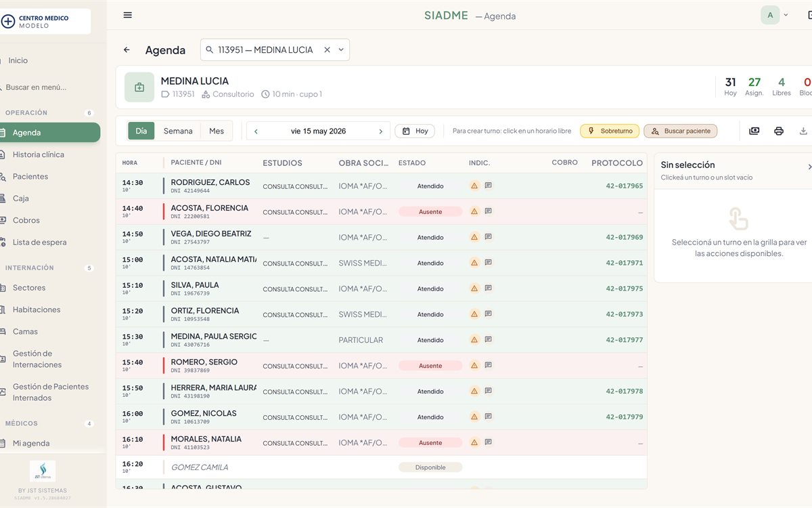Open warning indicator for RODRIGUEZ, CARLOS
The image size is (812, 508).
(x=474, y=186)
